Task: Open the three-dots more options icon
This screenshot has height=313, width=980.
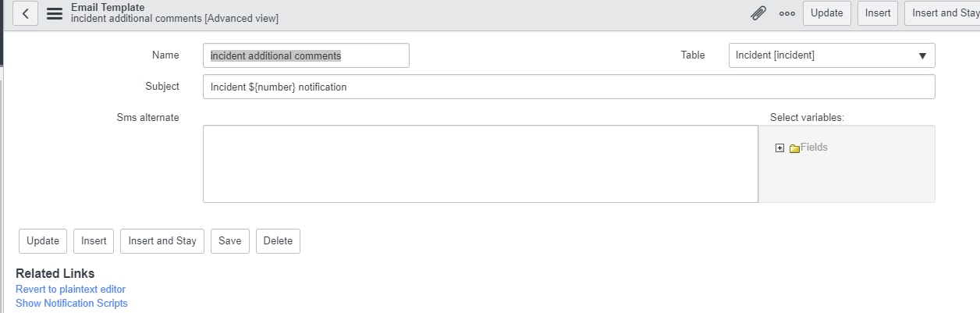Action: point(787,13)
